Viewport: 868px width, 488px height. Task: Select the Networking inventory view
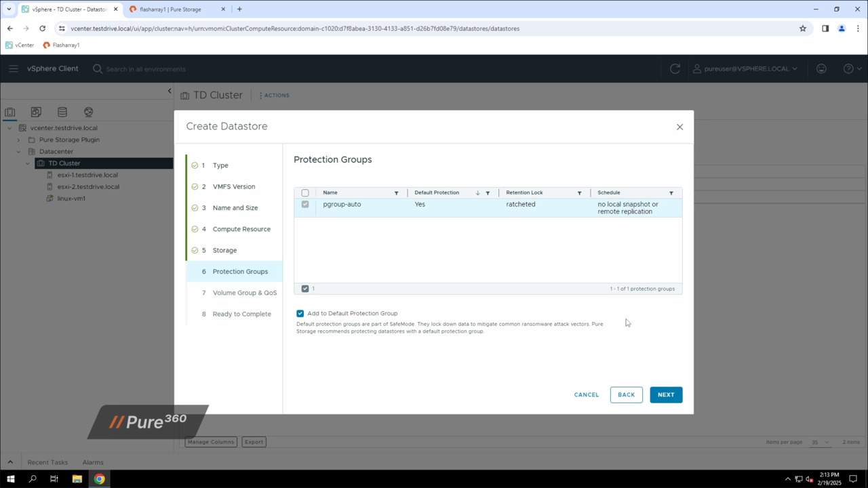(88, 113)
